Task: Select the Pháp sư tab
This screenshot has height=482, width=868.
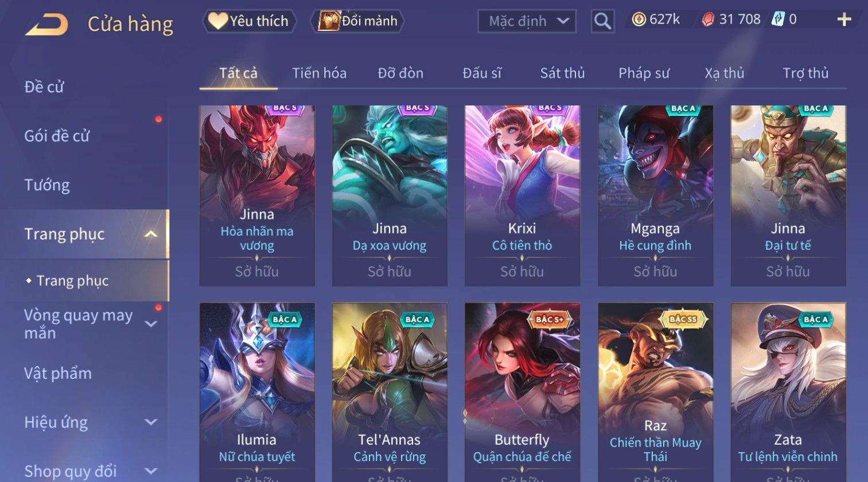Action: click(x=644, y=73)
